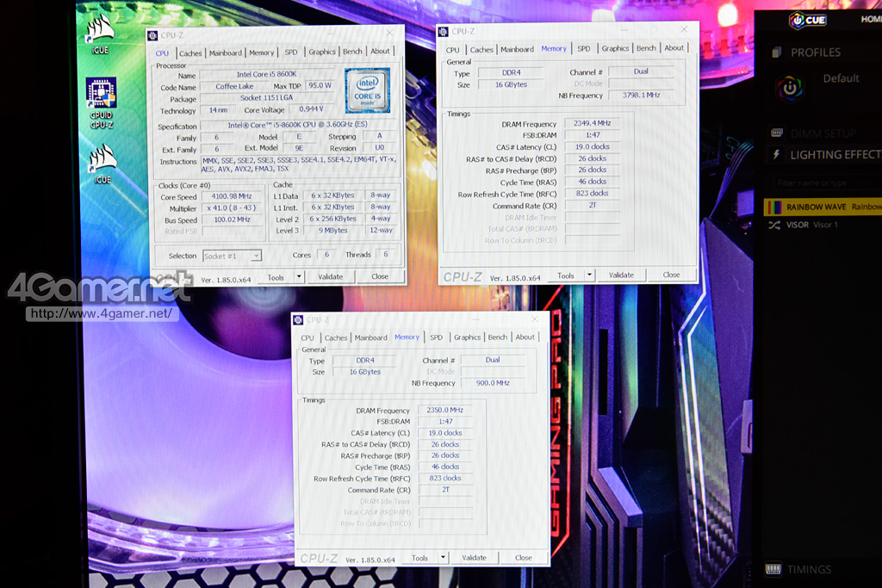
Task: Open the Timings icon in iCUE
Action: [773, 569]
